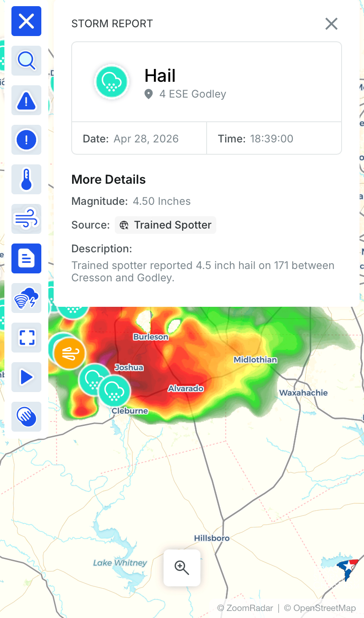Click the zoom-in magnifier button on the map

pos(182,567)
